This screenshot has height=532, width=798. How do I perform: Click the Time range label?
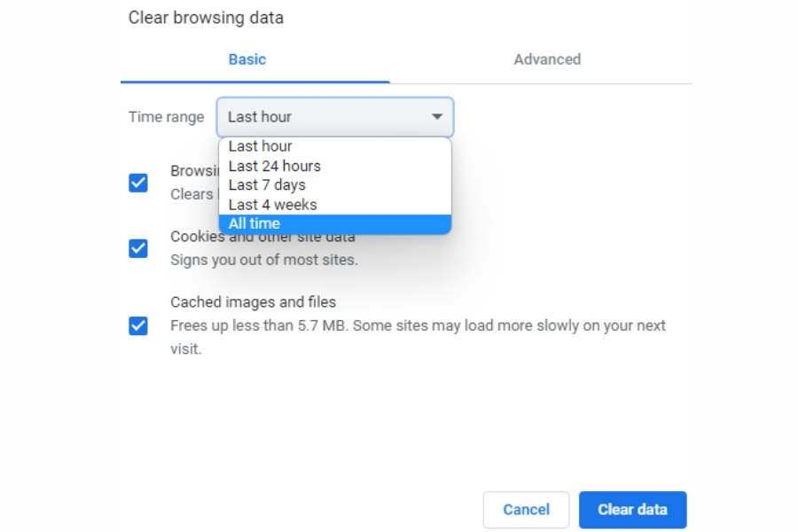[x=168, y=116]
